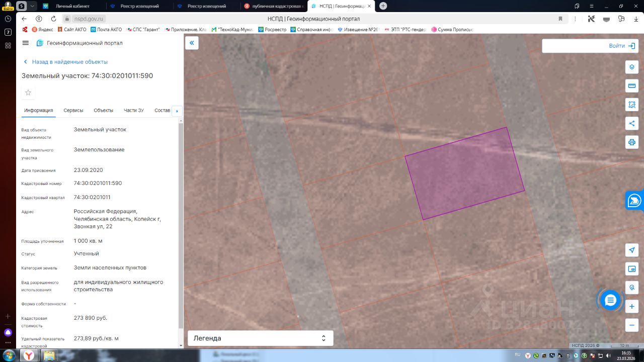Click the Земли населенных пунктов value
This screenshot has height=362, width=644.
[x=110, y=267]
